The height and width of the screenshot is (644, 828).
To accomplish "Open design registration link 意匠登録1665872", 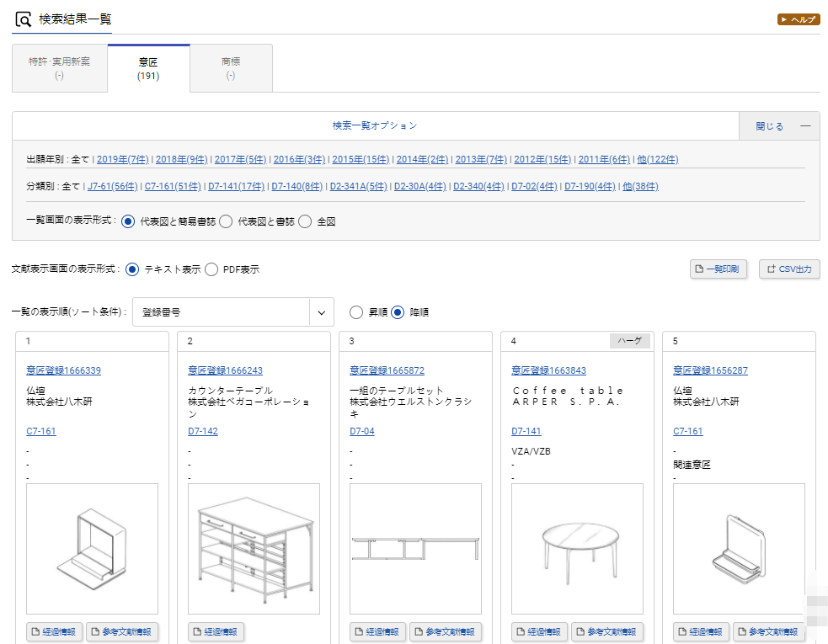I will 385,370.
